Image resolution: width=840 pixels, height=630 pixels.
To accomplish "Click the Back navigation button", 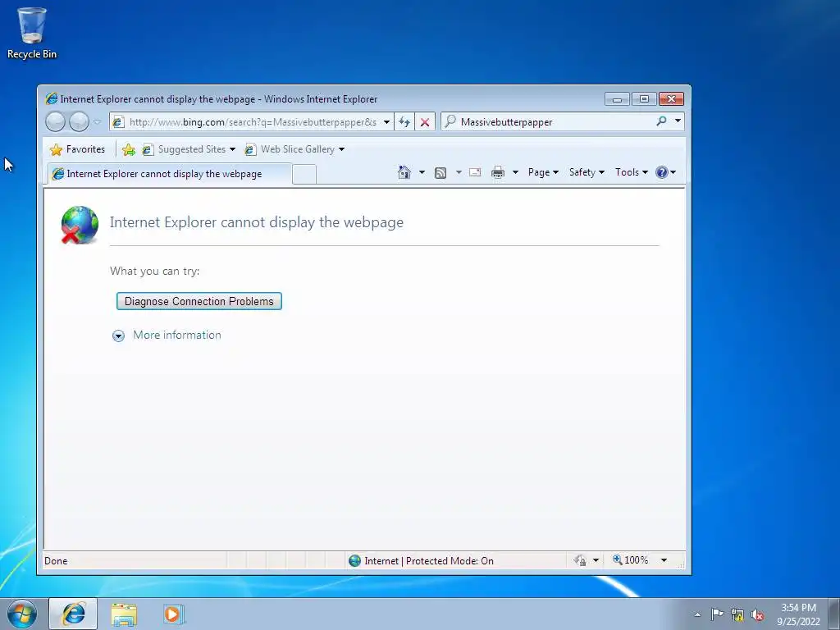I will (x=55, y=121).
